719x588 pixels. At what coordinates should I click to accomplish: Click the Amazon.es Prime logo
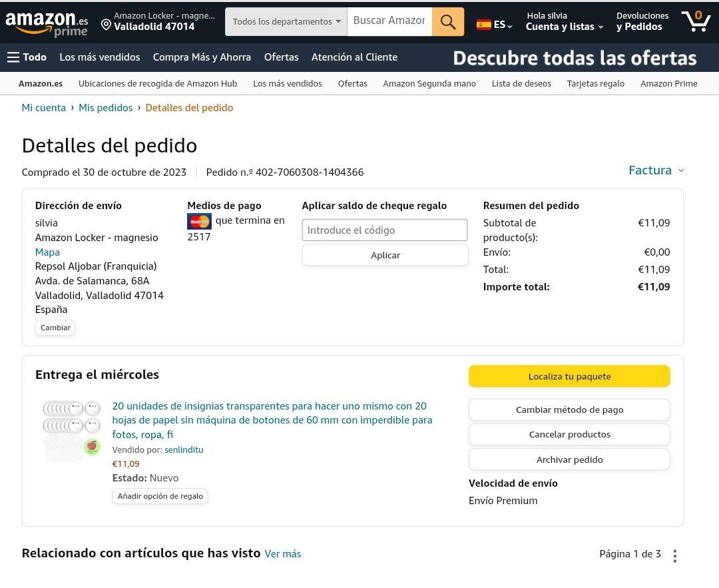tap(47, 22)
